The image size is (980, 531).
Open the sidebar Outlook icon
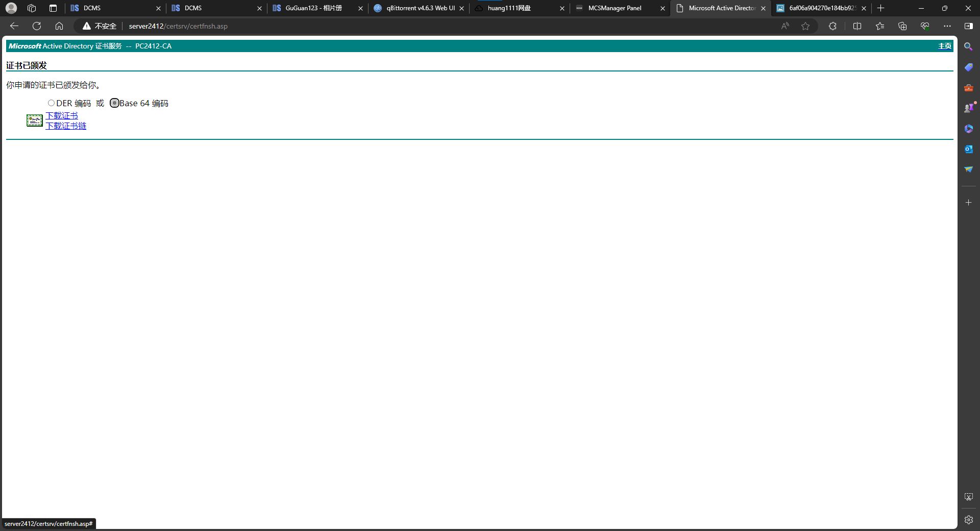968,149
